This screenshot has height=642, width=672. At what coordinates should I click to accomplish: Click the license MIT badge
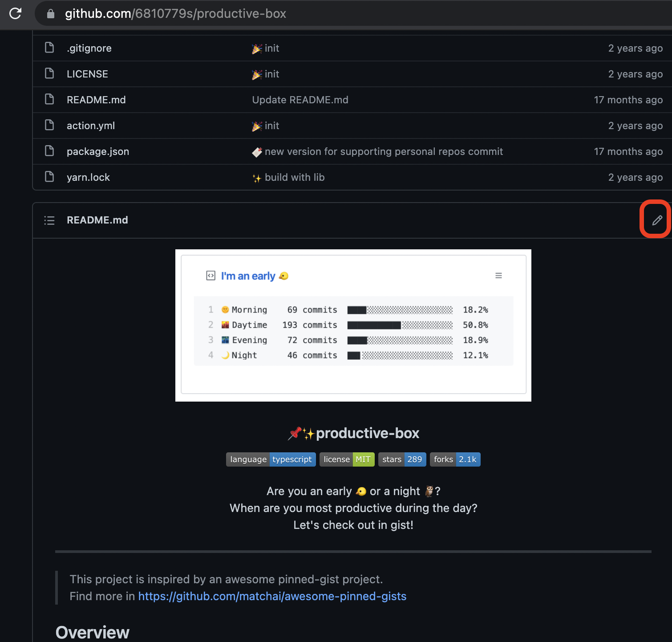(x=347, y=459)
